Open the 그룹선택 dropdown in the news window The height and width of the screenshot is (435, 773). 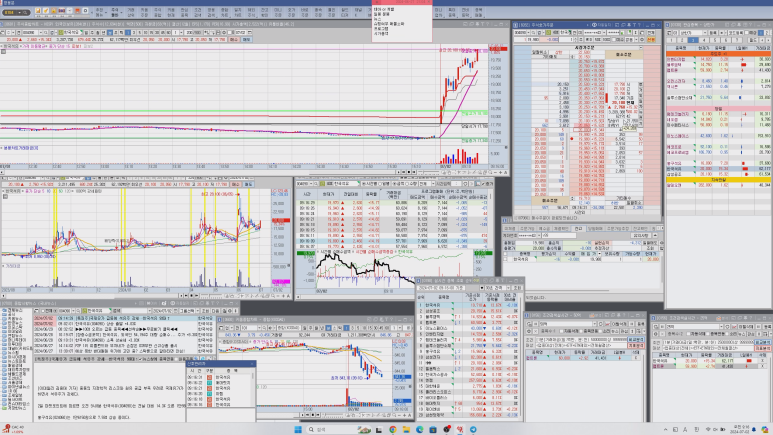[x=198, y=311]
